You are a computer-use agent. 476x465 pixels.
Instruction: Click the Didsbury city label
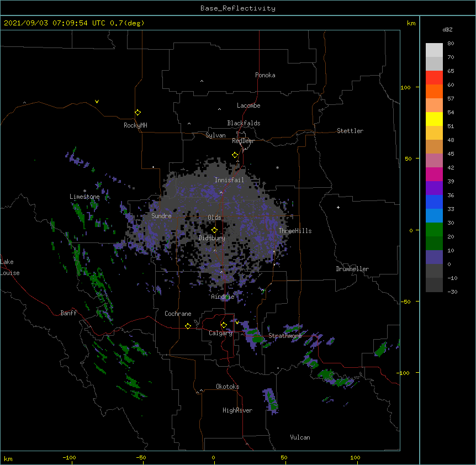coord(212,238)
